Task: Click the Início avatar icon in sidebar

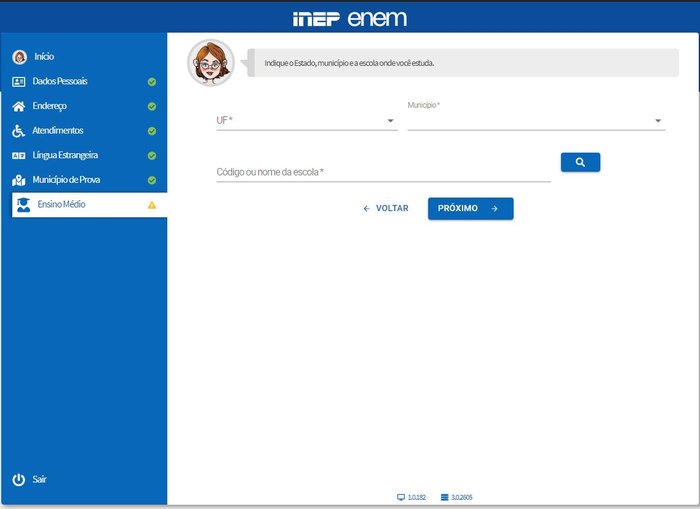Action: point(19,57)
